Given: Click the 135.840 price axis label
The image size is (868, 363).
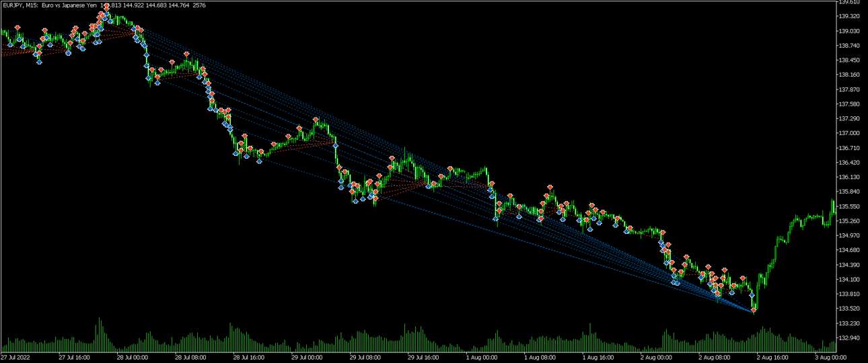Looking at the screenshot, I should pos(848,192).
